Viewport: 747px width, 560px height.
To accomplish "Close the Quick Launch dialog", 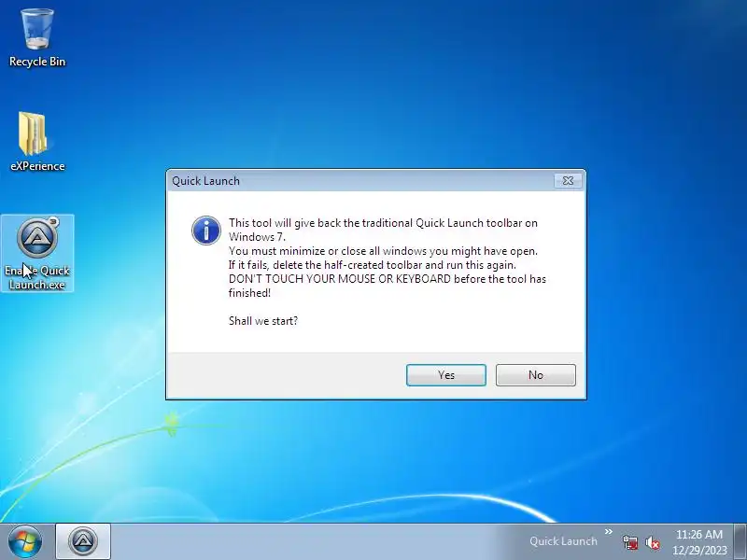I will pyautogui.click(x=568, y=181).
